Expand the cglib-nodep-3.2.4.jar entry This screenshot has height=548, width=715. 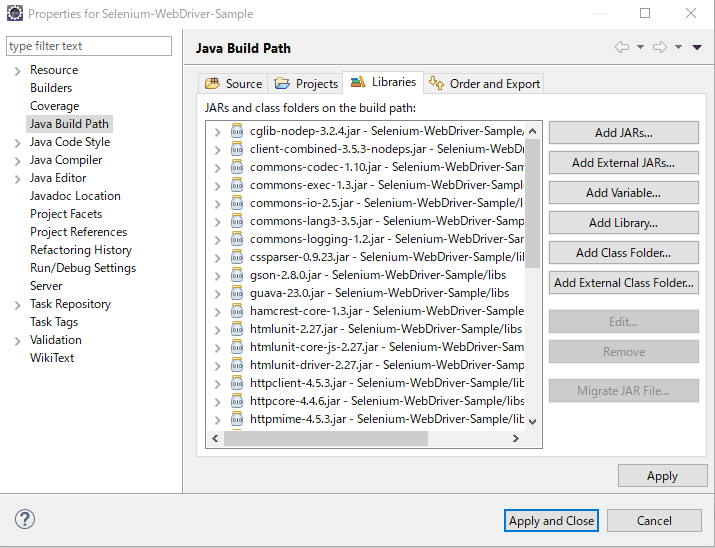click(x=218, y=132)
